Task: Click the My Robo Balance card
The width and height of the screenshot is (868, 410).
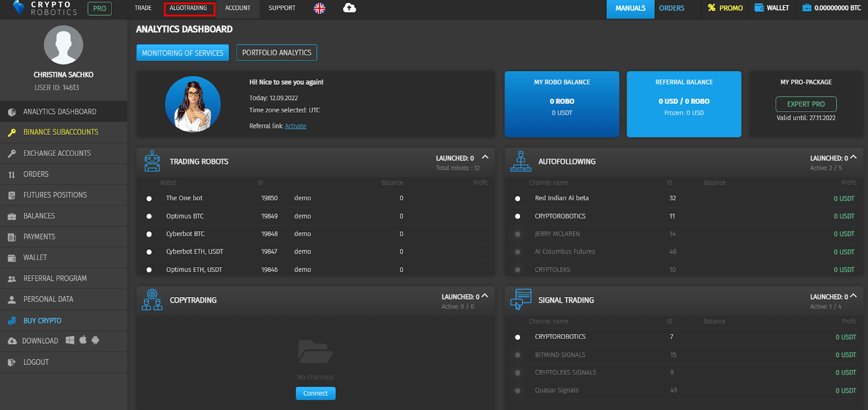Action: (x=562, y=104)
